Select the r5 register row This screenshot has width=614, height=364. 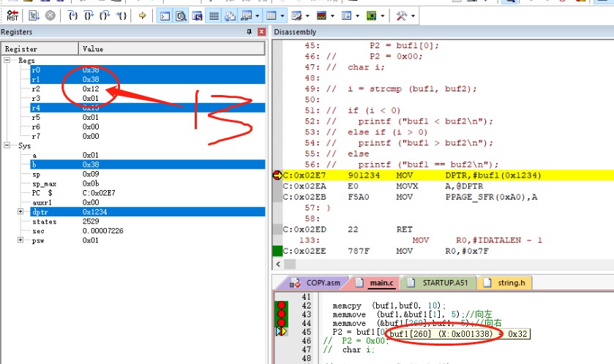[x=148, y=117]
